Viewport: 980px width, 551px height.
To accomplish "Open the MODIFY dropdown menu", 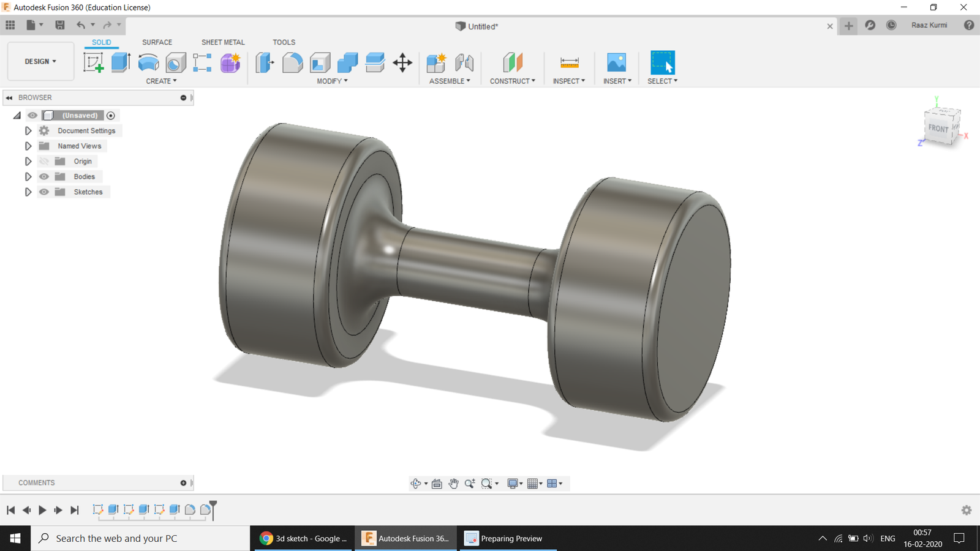I will 332,81.
